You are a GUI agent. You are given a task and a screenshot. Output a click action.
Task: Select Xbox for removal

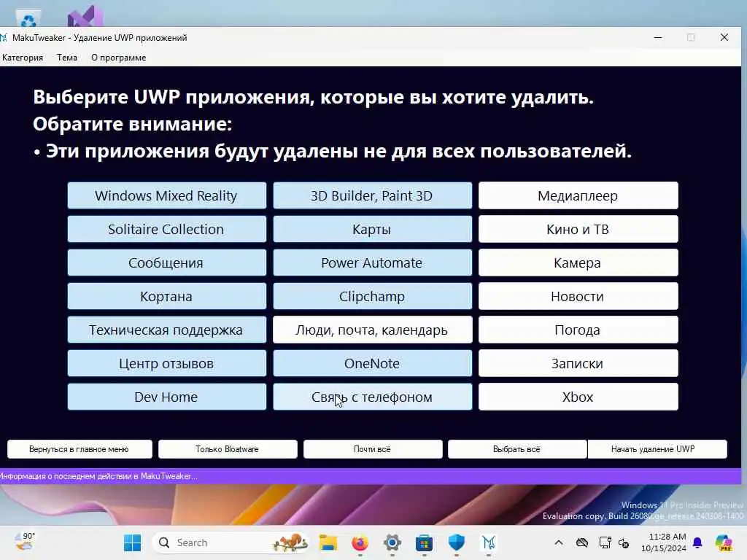(x=578, y=397)
